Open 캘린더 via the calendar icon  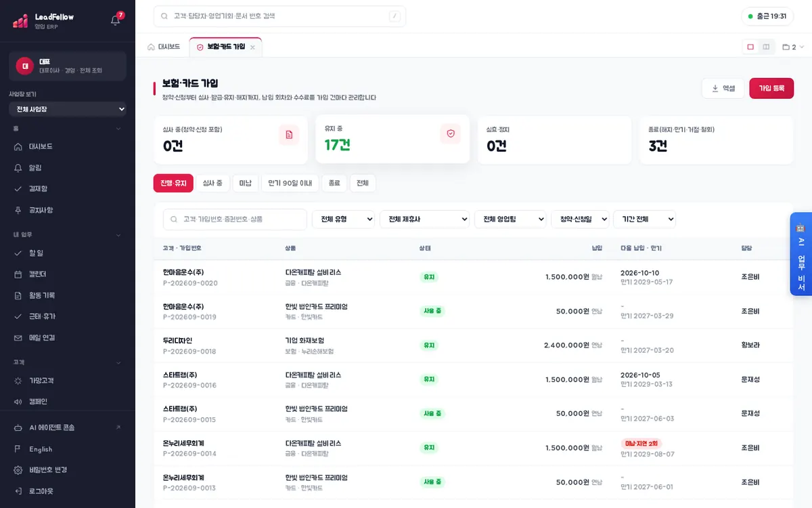tap(18, 274)
